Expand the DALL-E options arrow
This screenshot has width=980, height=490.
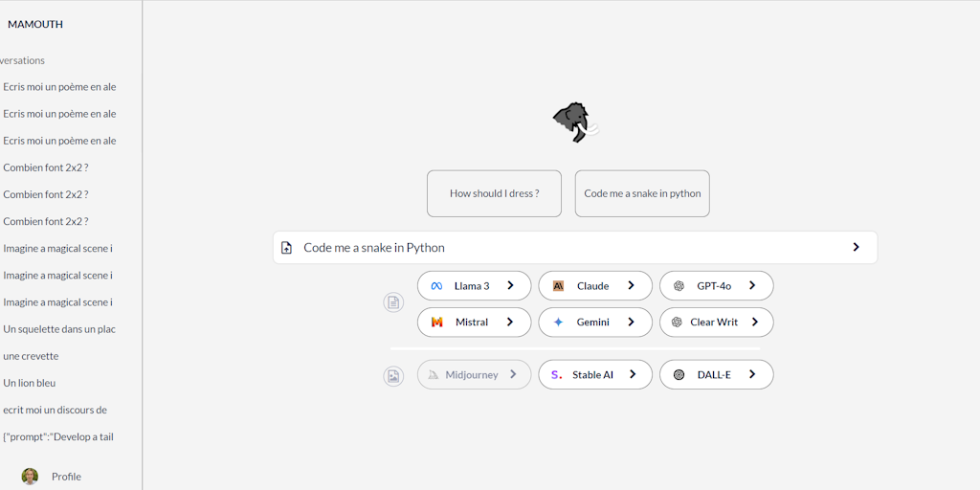pyautogui.click(x=752, y=374)
